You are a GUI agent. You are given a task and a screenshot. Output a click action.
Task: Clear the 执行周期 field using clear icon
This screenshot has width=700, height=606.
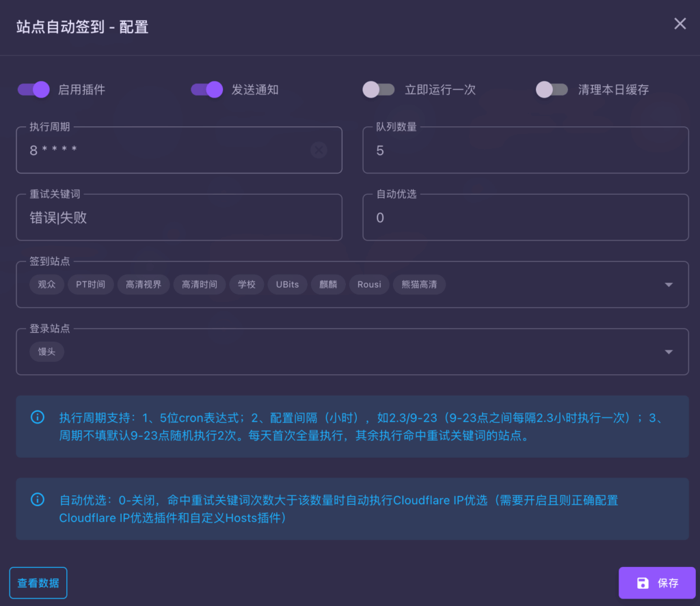[x=319, y=150]
